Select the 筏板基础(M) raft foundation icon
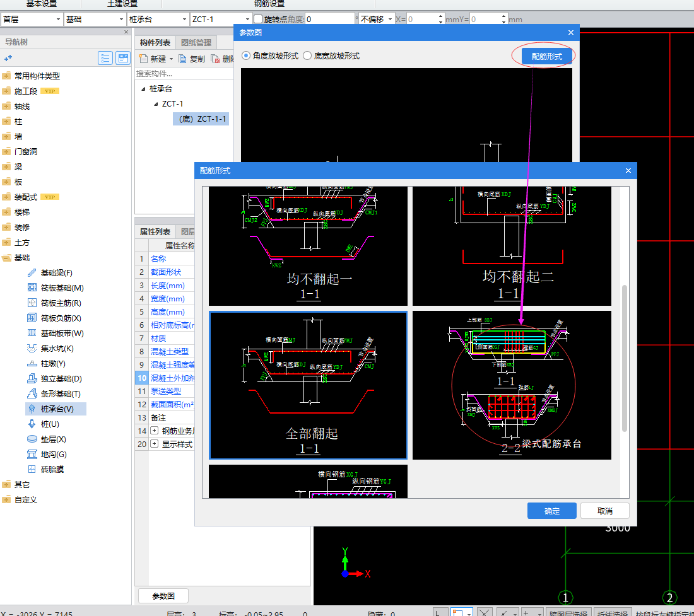 point(32,288)
